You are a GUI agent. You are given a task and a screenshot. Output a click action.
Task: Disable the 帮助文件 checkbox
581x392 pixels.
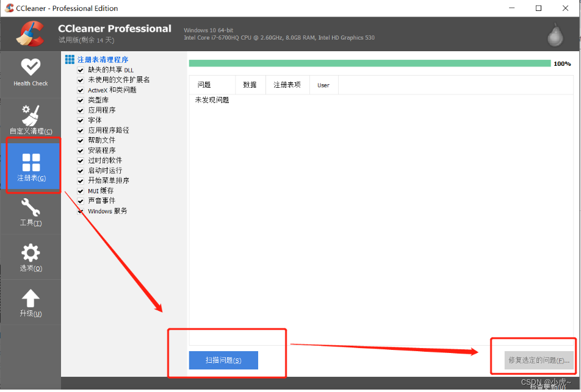pos(81,141)
